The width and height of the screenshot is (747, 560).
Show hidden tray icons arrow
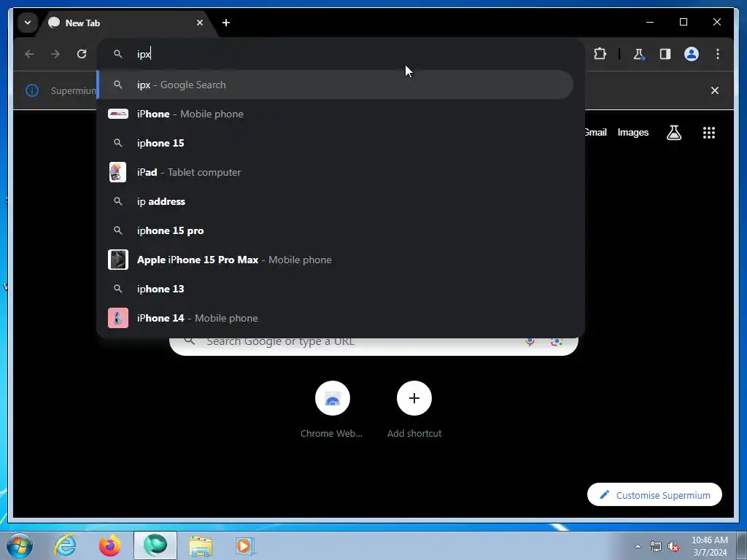(638, 546)
